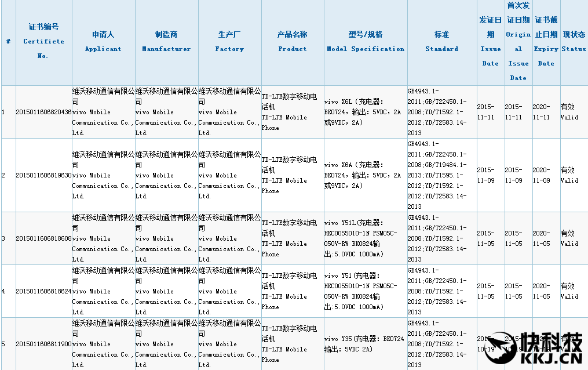Image resolution: width=588 pixels, height=370 pixels.
Task: Click the Applicant cell in row 2
Action: [x=103, y=175]
